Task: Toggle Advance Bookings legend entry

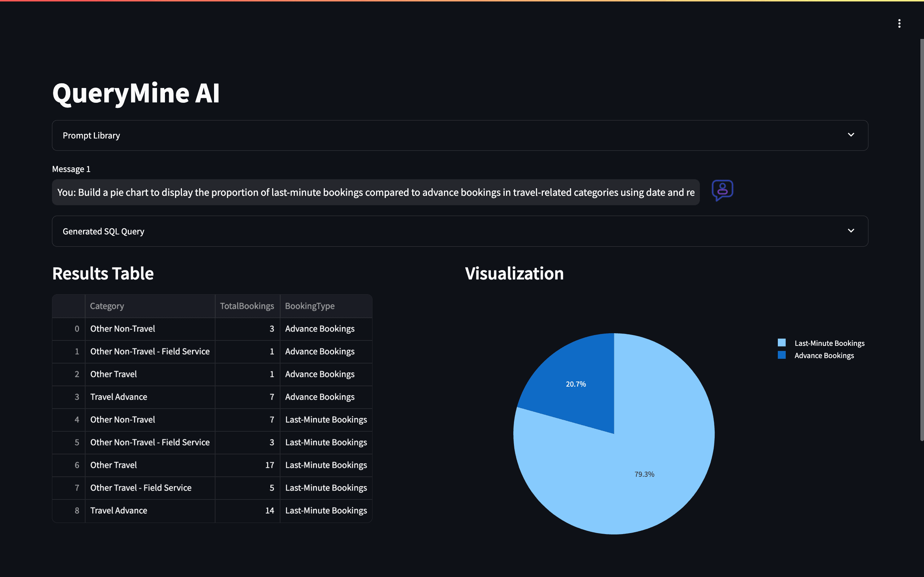Action: (824, 356)
